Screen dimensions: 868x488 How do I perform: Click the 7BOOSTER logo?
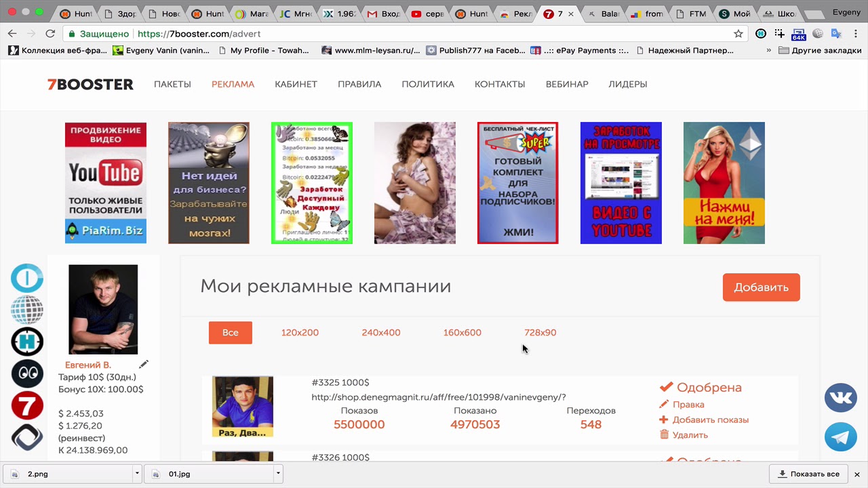(90, 84)
